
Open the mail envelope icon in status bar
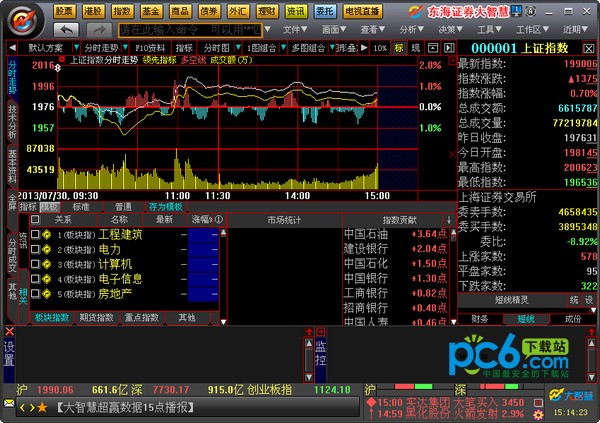pyautogui.click(x=9, y=403)
